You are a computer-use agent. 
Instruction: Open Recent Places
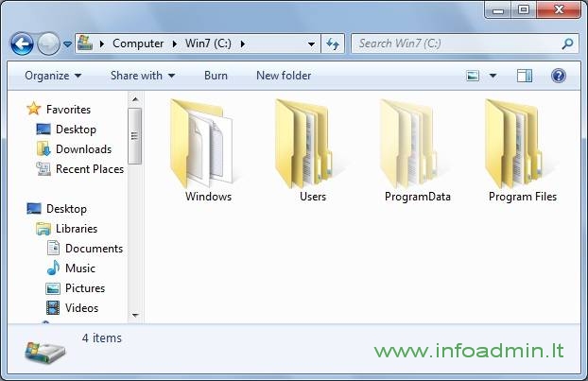[90, 169]
